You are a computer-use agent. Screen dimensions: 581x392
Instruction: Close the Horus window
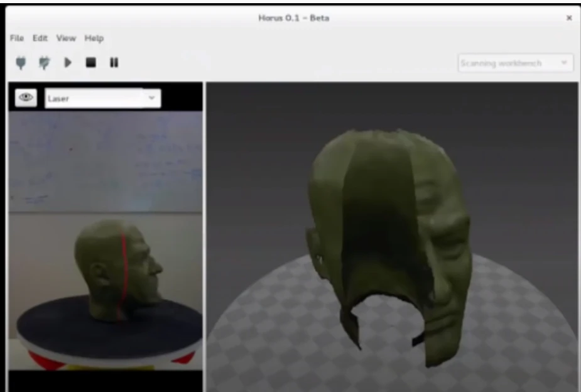point(569,18)
